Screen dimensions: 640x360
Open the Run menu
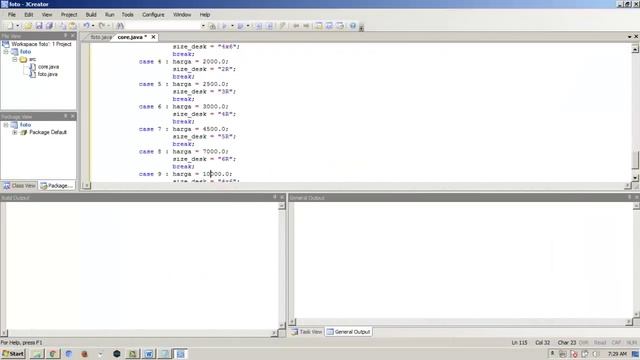coord(110,15)
